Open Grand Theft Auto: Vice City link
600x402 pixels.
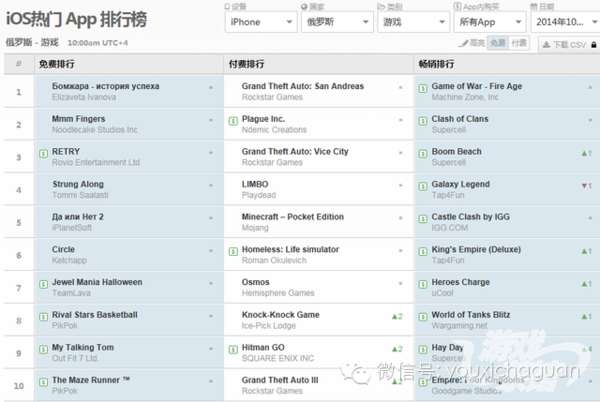tap(295, 151)
